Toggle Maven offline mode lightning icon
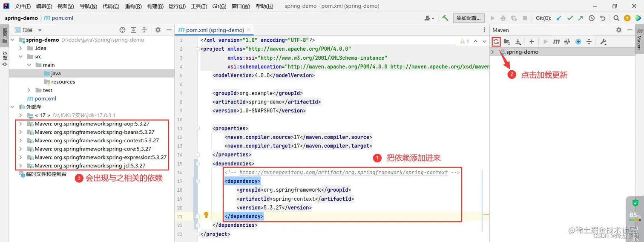Image resolution: width=644 pixels, height=242 pixels. point(578,42)
